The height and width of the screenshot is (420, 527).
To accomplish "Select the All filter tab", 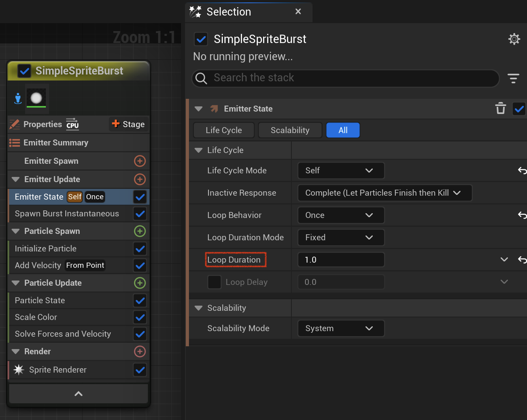I will click(343, 130).
